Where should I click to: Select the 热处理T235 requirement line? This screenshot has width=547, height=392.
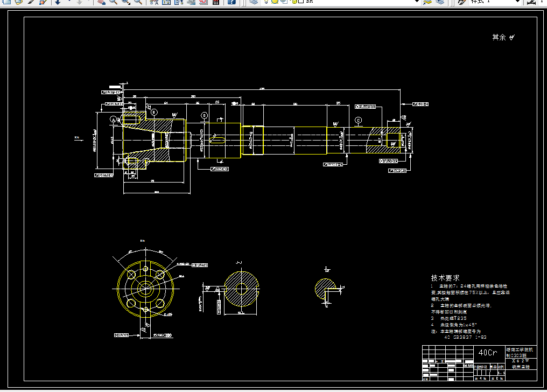(x=448, y=318)
